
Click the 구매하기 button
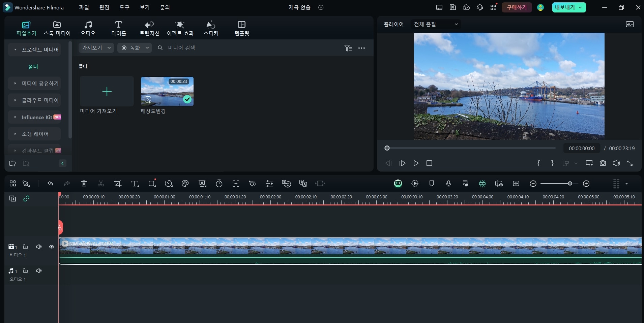coord(517,7)
